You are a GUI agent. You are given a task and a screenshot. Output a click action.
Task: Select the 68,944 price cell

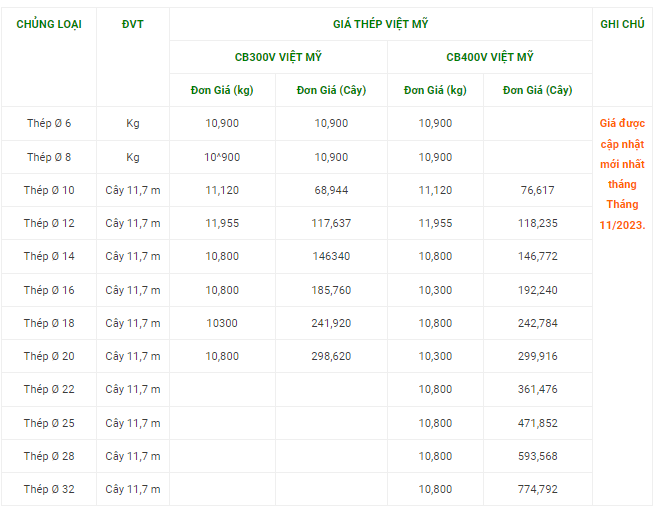coord(331,190)
